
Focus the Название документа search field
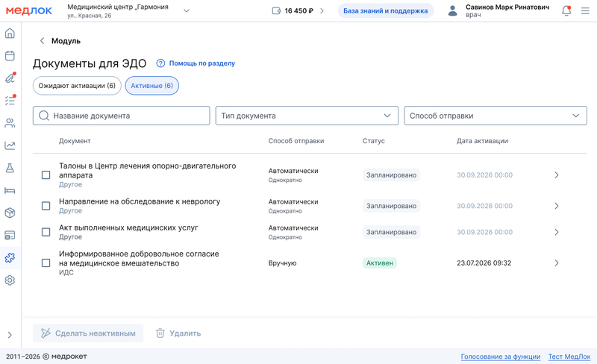tap(121, 116)
